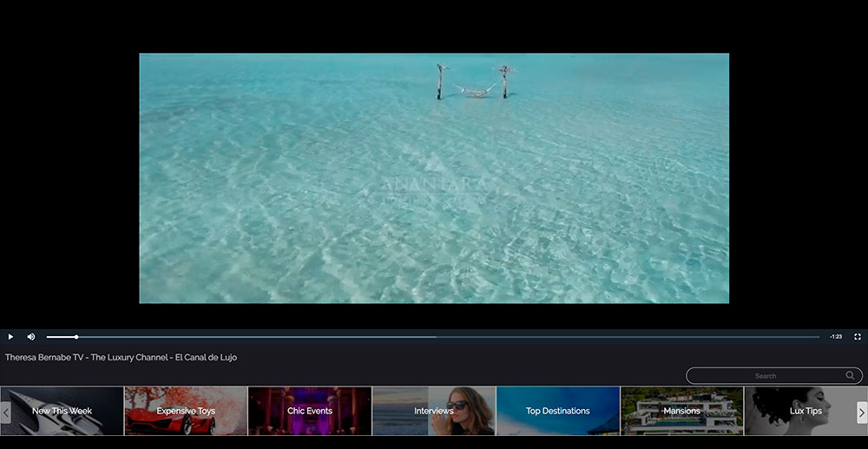Screen dimensions: 868x449
Task: Open the Top Destinations category
Action: click(557, 411)
